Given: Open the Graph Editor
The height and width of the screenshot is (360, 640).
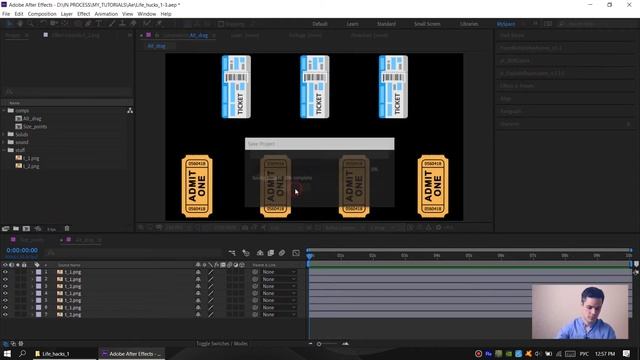Looking at the screenshot, I should click(x=296, y=253).
